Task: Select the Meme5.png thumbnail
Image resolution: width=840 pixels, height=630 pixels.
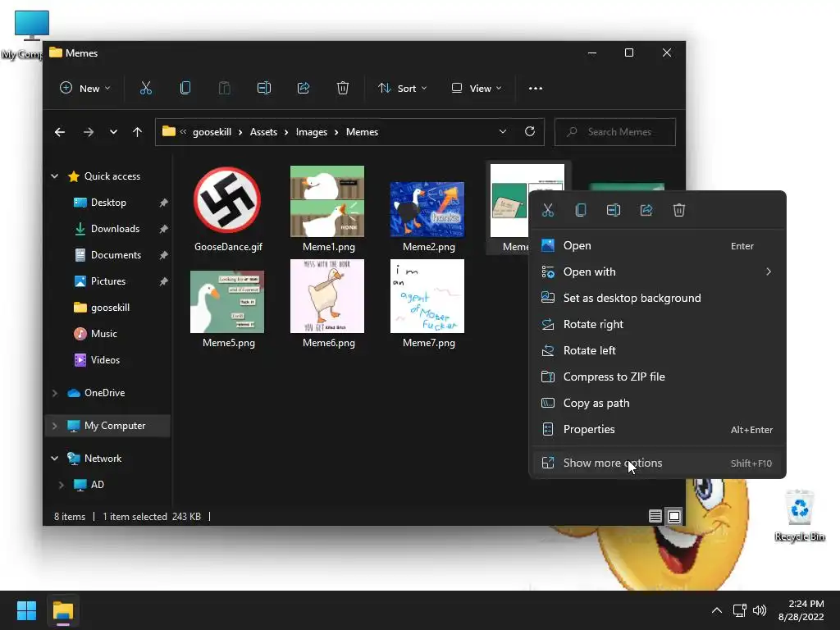Action: pos(227,302)
